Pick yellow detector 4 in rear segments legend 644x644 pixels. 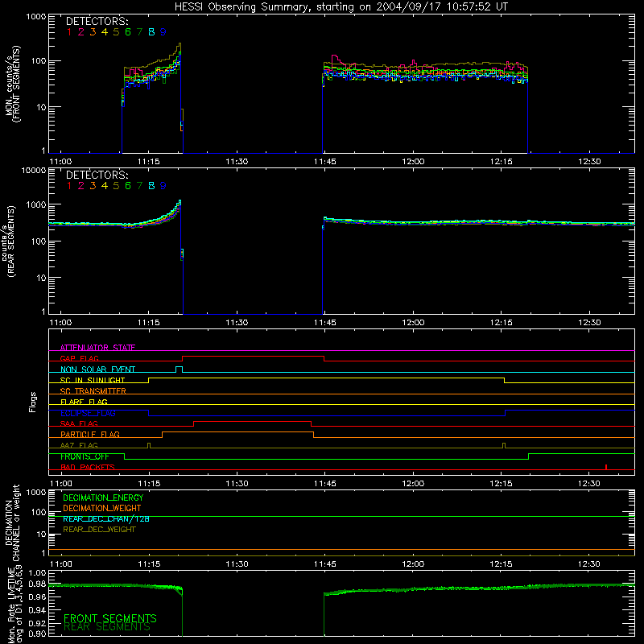click(105, 186)
